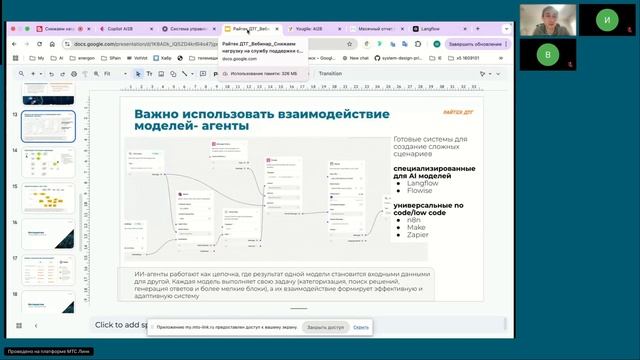The height and width of the screenshot is (360, 640).
Task: Select the presenter's video tile
Action: (x=548, y=20)
